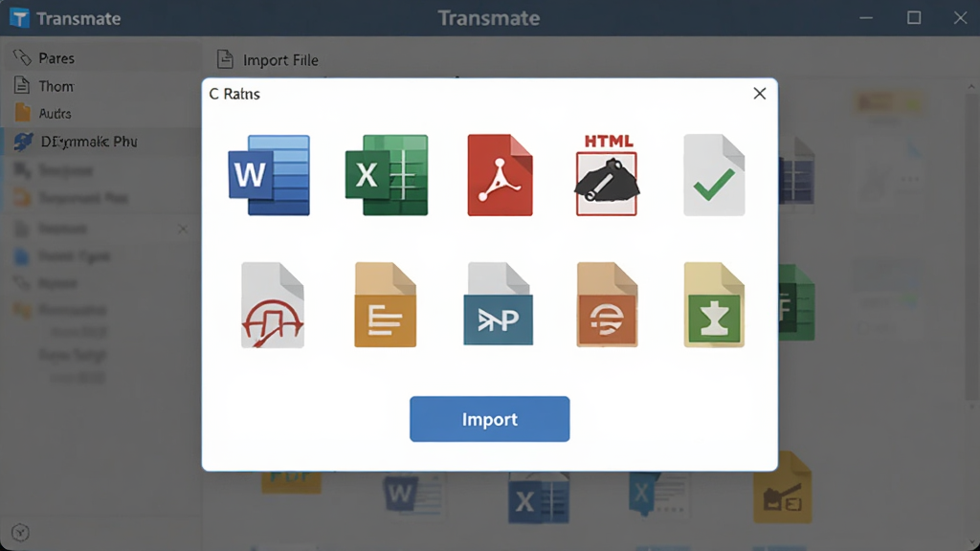This screenshot has height=551, width=980.
Task: Click the main window vertical scrollbar
Action: click(x=970, y=247)
